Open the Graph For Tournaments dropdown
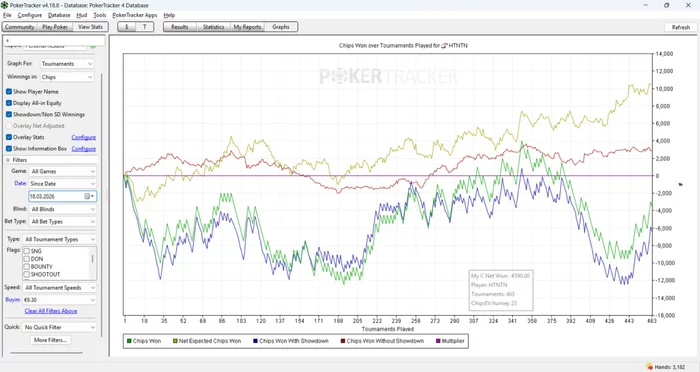Image resolution: width=700 pixels, height=372 pixels. [x=67, y=64]
